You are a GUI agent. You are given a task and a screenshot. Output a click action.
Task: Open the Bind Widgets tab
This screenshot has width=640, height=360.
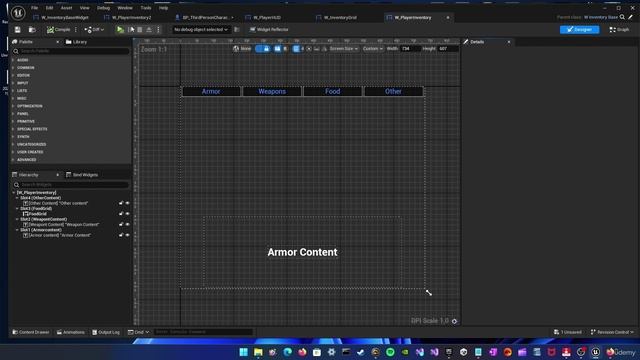82,175
